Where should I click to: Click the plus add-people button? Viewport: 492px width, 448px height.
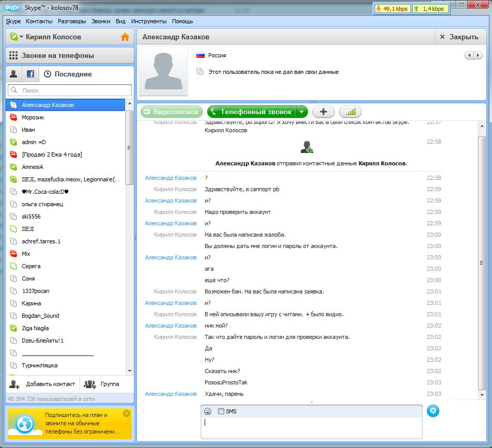[x=323, y=112]
